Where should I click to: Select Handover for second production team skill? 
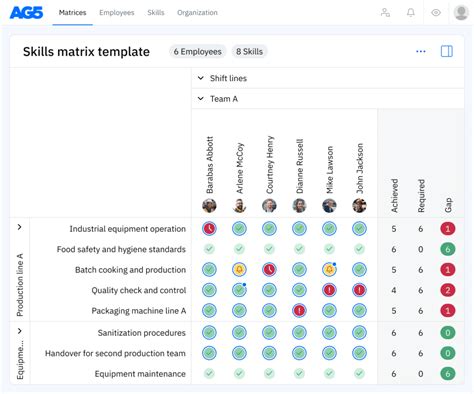tap(115, 353)
